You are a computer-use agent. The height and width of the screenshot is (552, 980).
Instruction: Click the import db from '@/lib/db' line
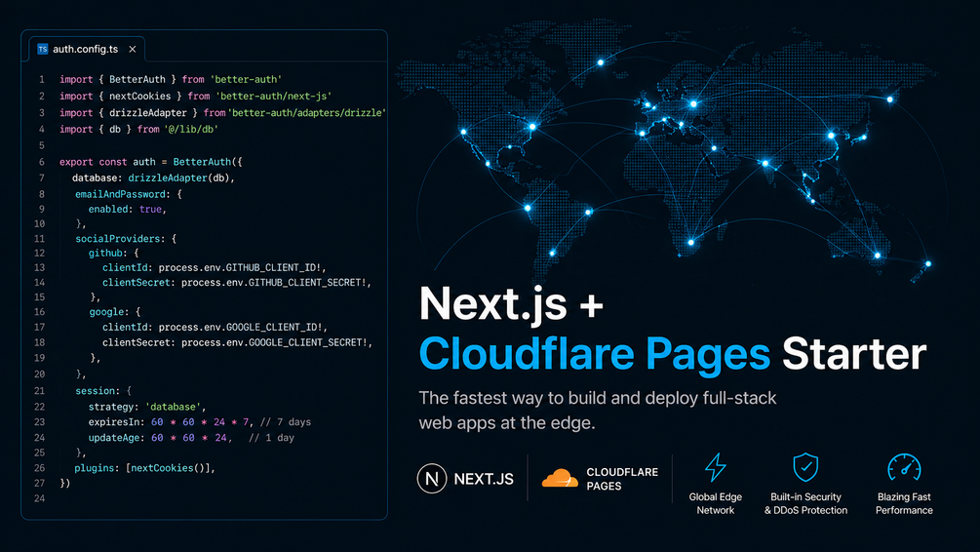point(138,129)
